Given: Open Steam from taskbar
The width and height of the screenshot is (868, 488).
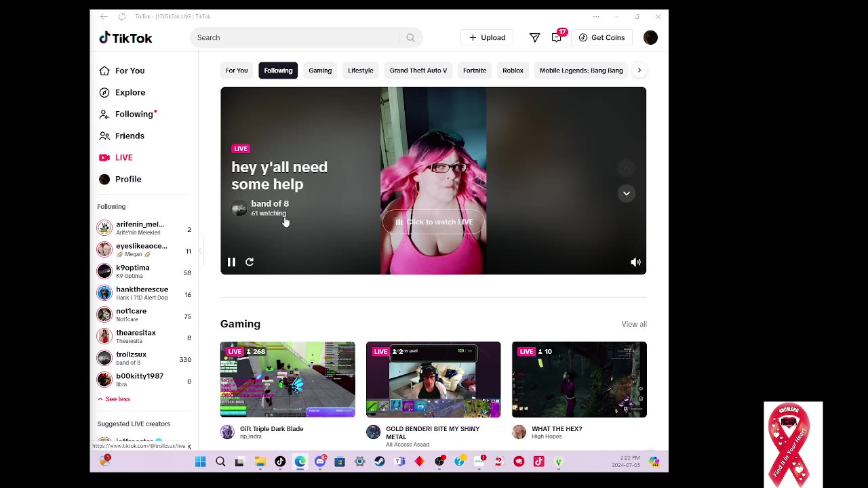Looking at the screenshot, I should click(x=380, y=462).
